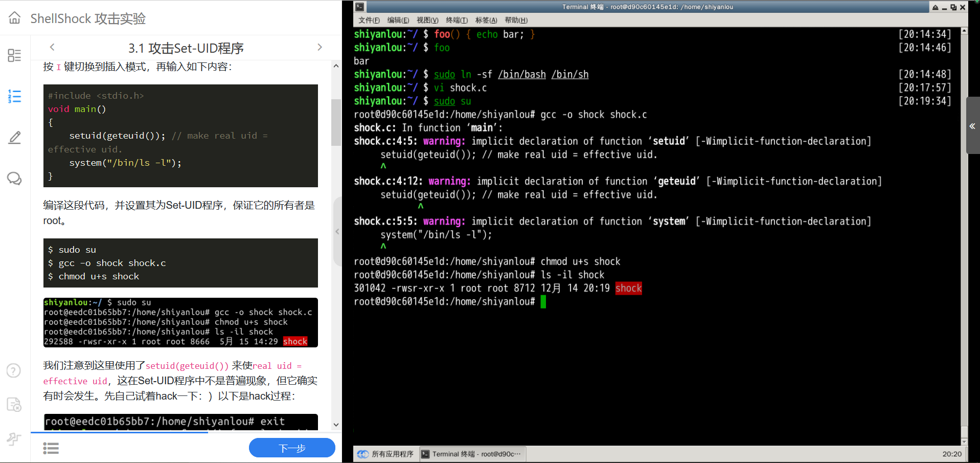This screenshot has width=980, height=463.
Task: Click the ShellShock lab title
Action: [88, 18]
